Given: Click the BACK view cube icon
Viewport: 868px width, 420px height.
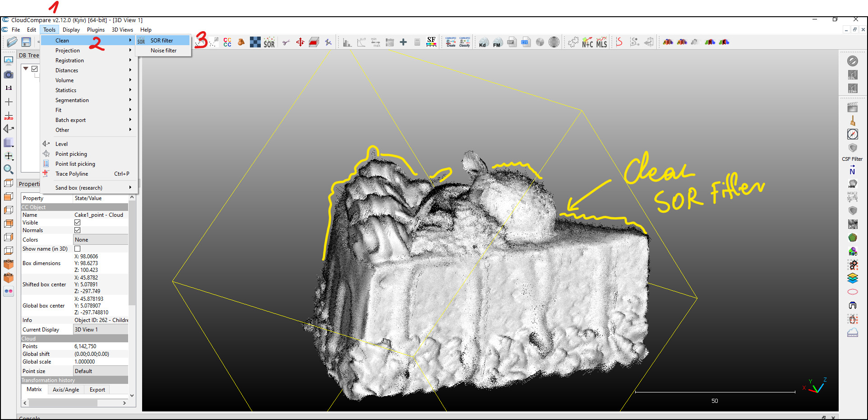Looking at the screenshot, I should [x=9, y=278].
